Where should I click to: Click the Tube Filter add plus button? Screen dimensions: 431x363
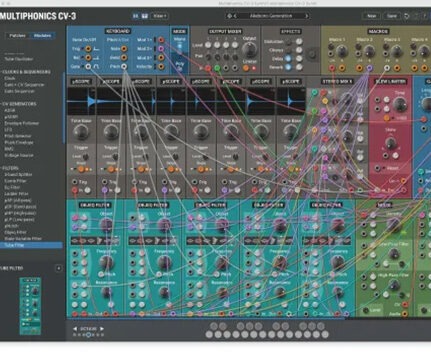pos(59,268)
